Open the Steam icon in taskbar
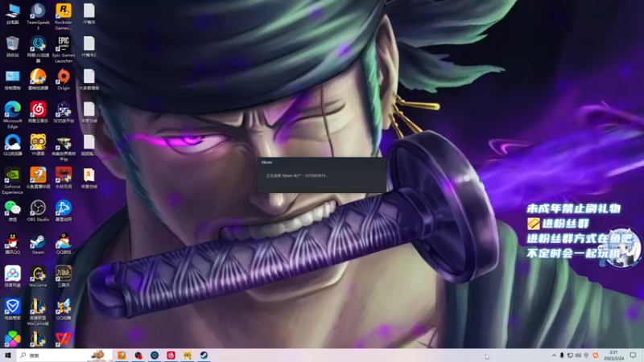 (x=204, y=355)
